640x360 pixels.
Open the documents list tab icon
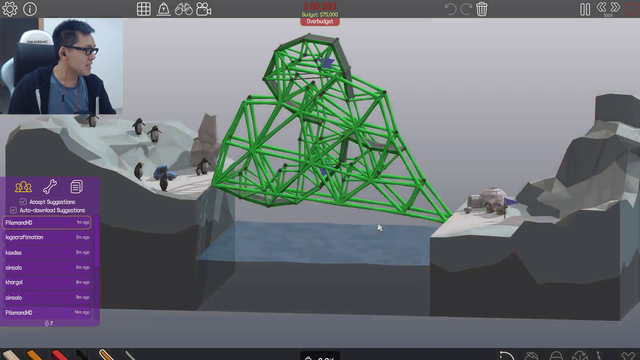pos(76,187)
